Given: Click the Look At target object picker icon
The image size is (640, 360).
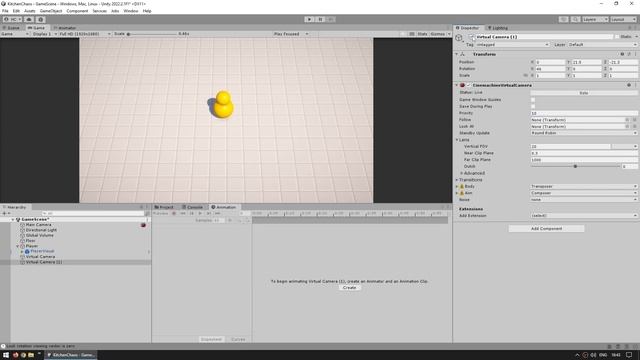Looking at the screenshot, I should point(627,127).
